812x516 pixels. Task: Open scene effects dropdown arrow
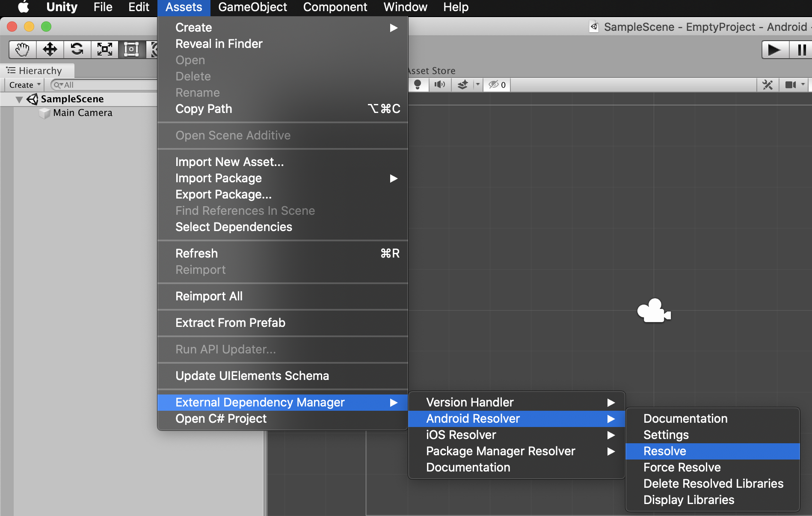click(478, 85)
